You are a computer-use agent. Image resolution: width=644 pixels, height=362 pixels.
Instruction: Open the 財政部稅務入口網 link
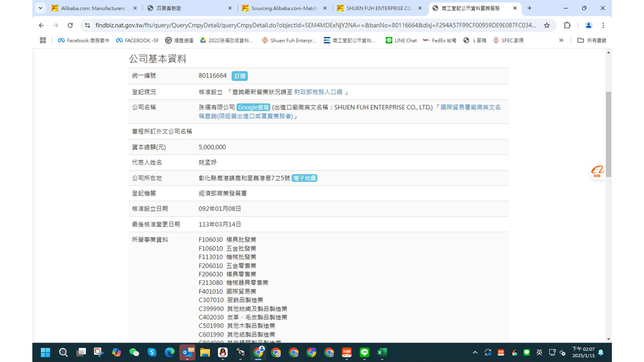pos(318,92)
